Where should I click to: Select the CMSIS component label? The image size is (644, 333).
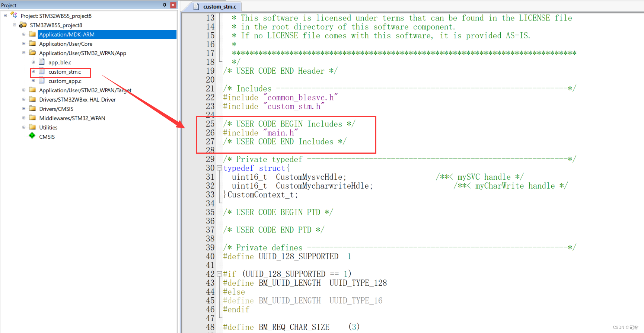(47, 137)
